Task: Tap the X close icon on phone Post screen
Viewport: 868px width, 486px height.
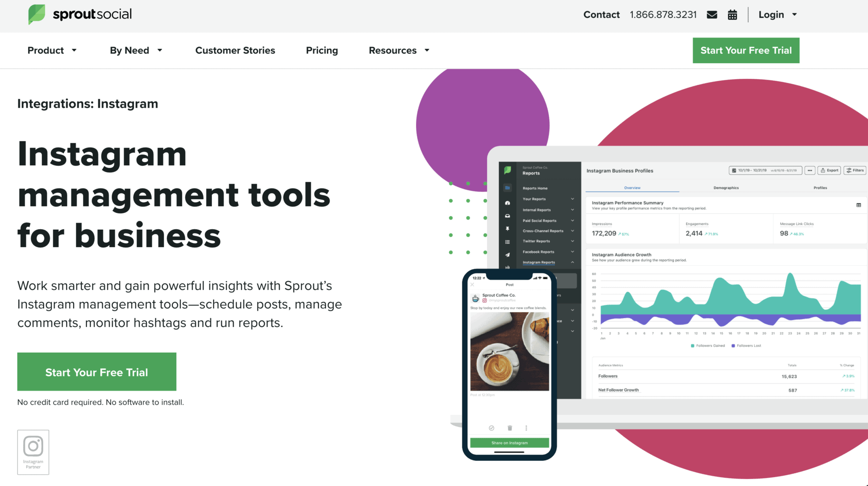Action: (472, 285)
